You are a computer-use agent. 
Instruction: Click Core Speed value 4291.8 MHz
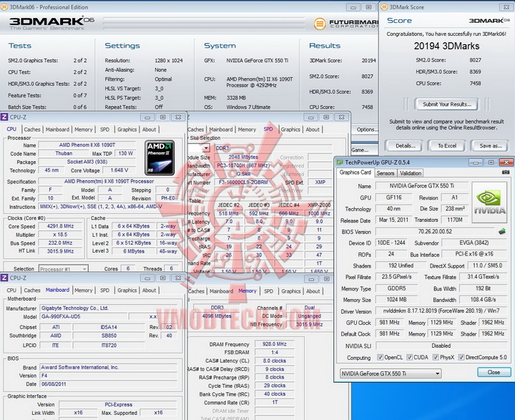click(x=60, y=226)
